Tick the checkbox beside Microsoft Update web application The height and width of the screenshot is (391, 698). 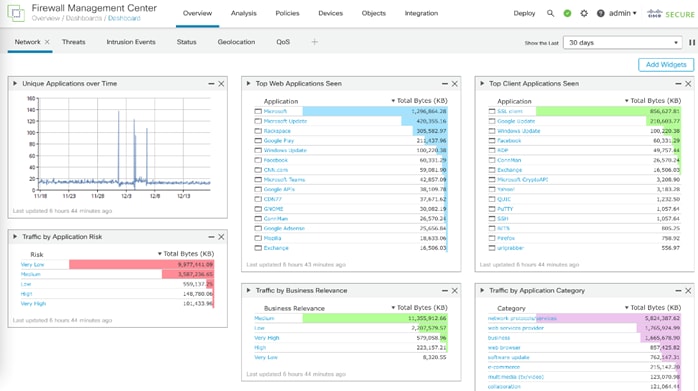click(x=258, y=121)
